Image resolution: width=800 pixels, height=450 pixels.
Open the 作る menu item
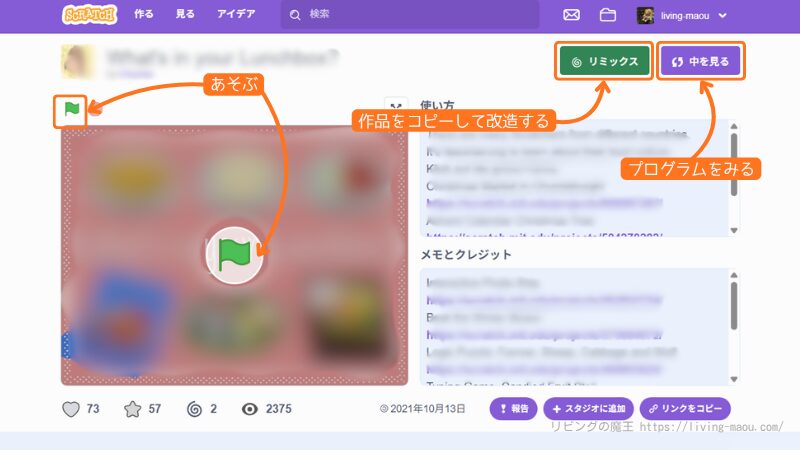point(144,15)
